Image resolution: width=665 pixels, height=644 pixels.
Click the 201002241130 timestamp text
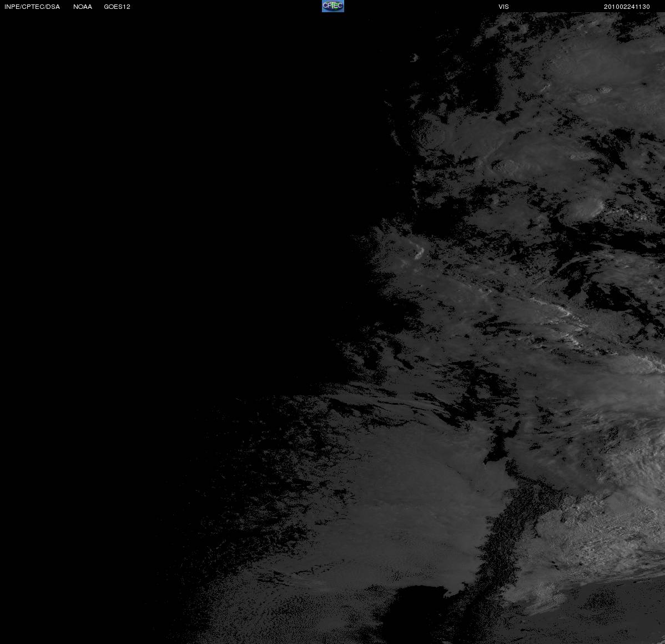tap(627, 7)
